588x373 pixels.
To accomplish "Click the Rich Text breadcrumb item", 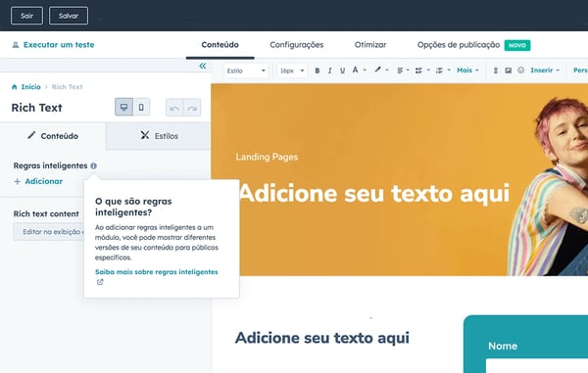I will click(67, 87).
